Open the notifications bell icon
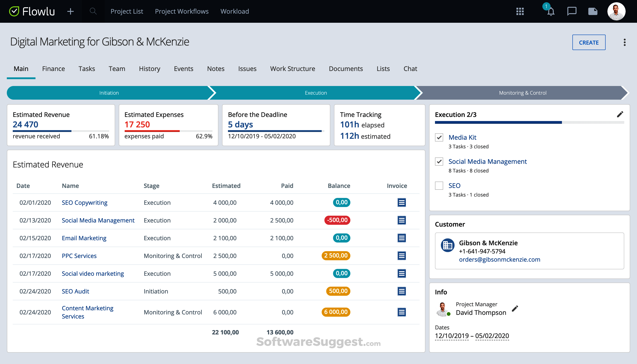The image size is (637, 364). point(551,12)
